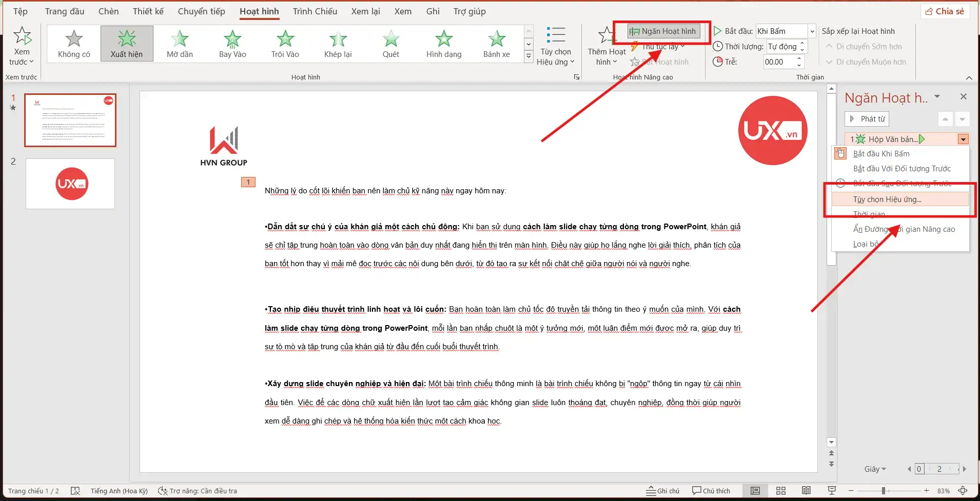Choose Tùy chọn Hiệu ứng from context menu
Screen dimensions: 980x501
(x=887, y=199)
